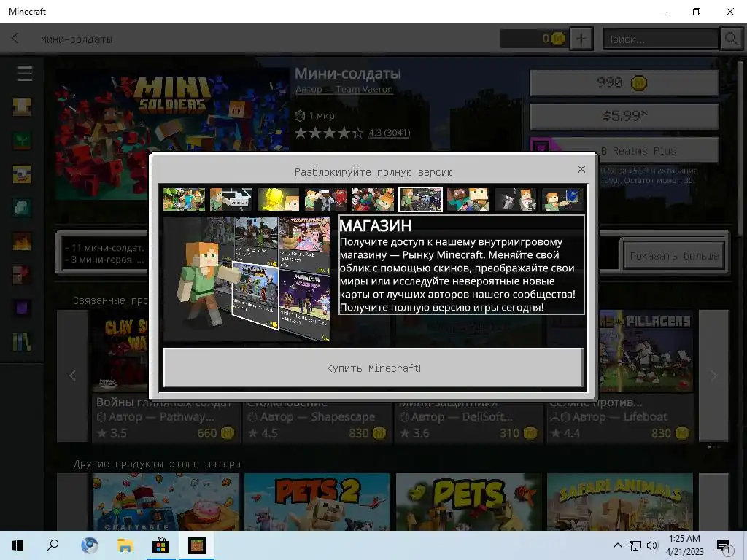Click the $5.99 purchase button

624,116
